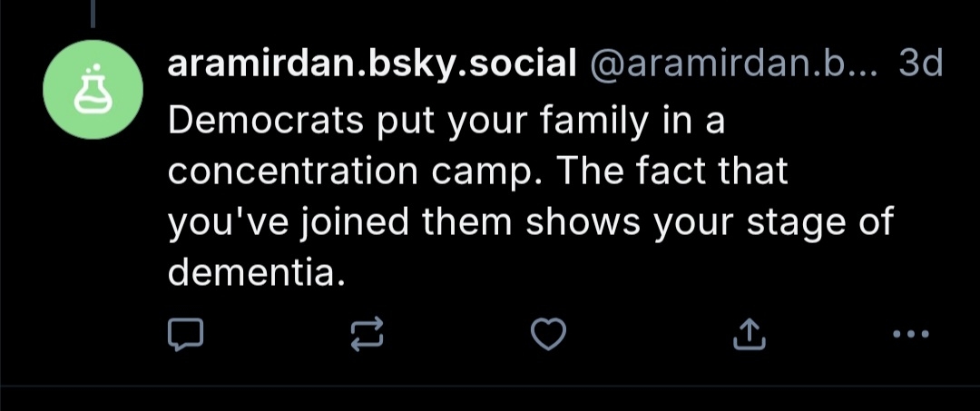Open the green flask avatar profile

[x=91, y=89]
